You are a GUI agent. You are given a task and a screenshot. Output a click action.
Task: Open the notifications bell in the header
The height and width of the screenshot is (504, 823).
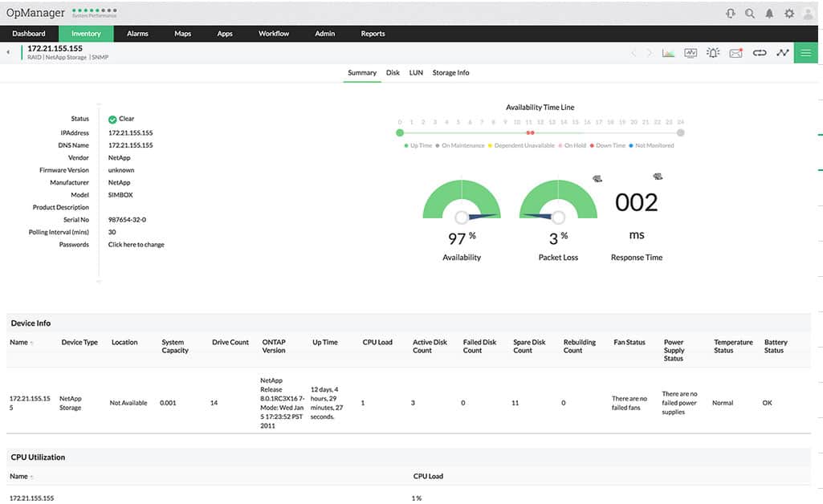769,14
